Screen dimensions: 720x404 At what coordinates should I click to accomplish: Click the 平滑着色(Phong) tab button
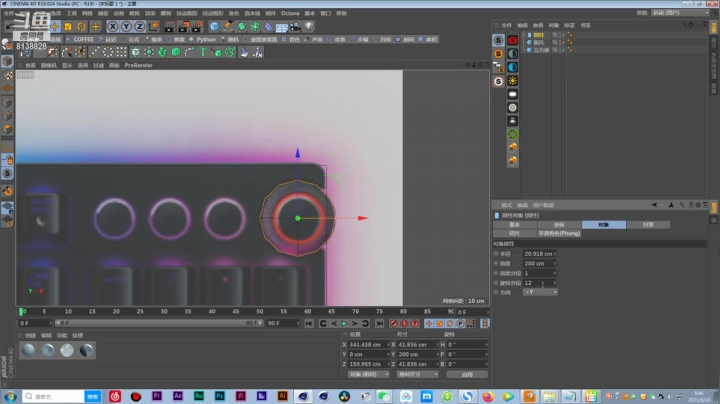coord(558,232)
